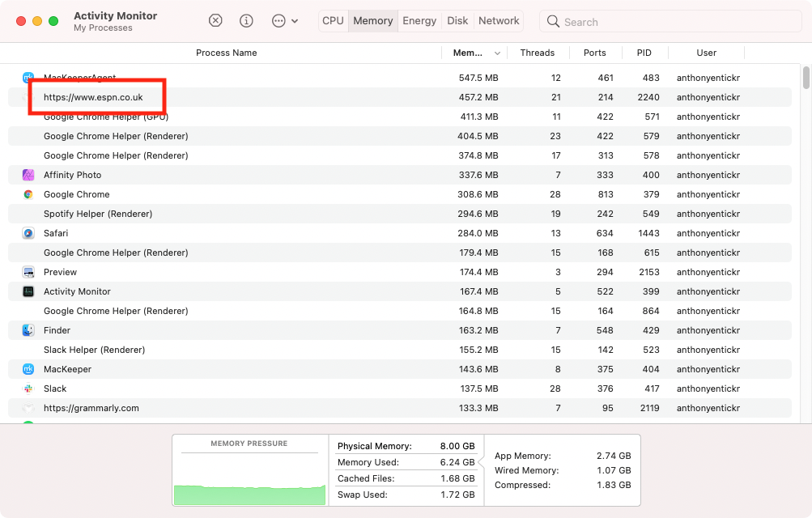
Task: Click Google Chrome's 813 ports value
Action: (605, 194)
